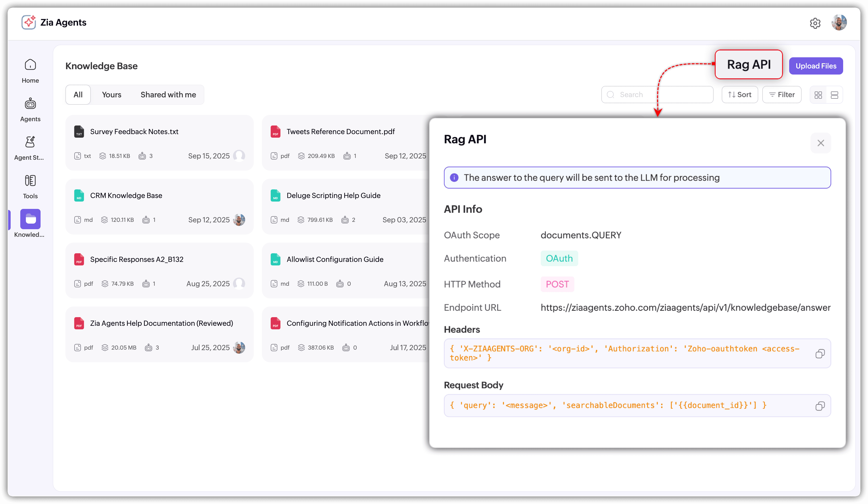868x504 pixels.
Task: Open the Sort options
Action: [x=739, y=95]
